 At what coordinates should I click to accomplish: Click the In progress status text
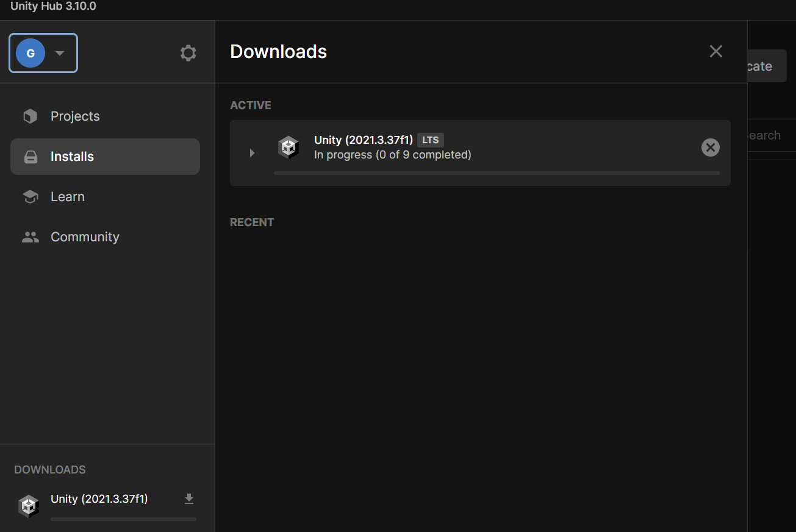coord(392,155)
